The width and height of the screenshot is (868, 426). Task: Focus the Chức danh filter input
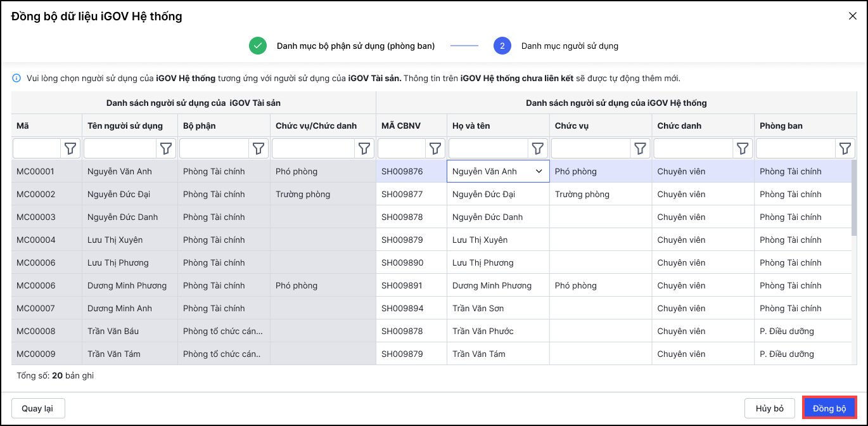click(x=694, y=148)
